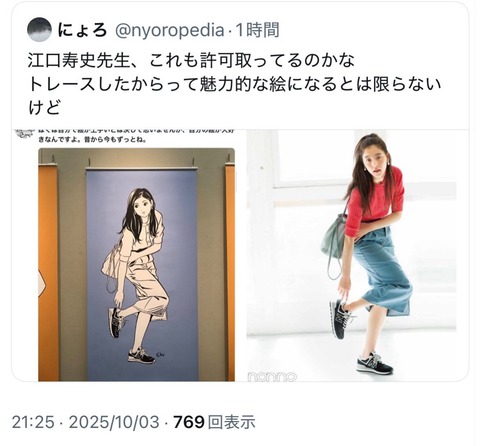
Task: Click the line starting with トレースしたから
Action: [234, 84]
